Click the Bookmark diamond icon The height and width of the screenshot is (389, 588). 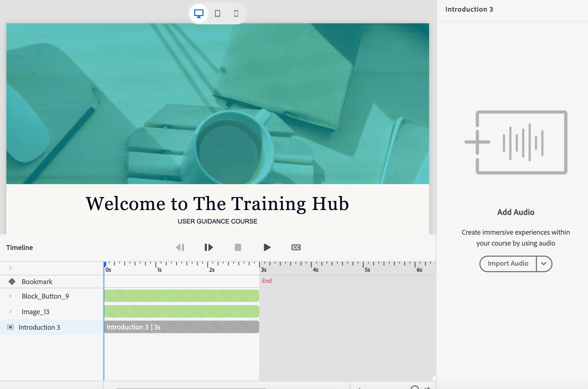pos(12,282)
